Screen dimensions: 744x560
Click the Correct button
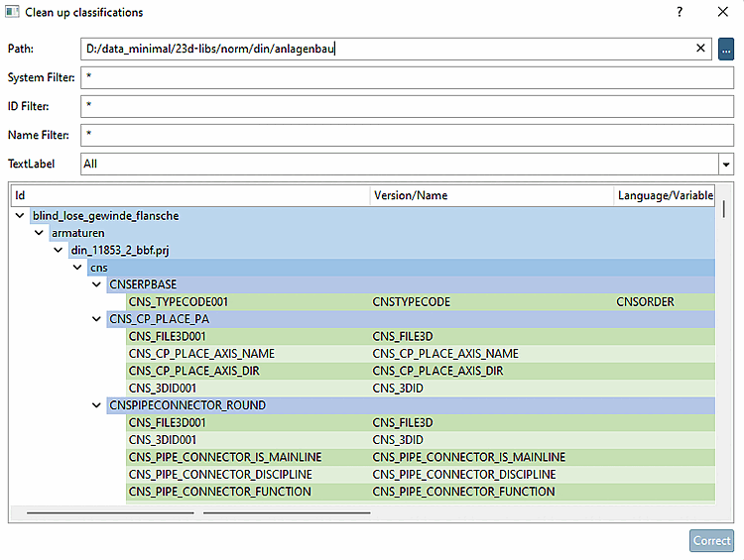(711, 540)
